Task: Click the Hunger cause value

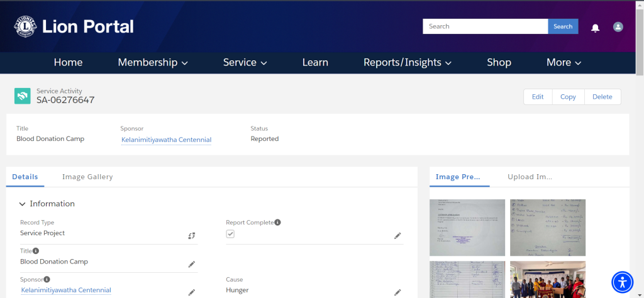Action: pyautogui.click(x=237, y=290)
